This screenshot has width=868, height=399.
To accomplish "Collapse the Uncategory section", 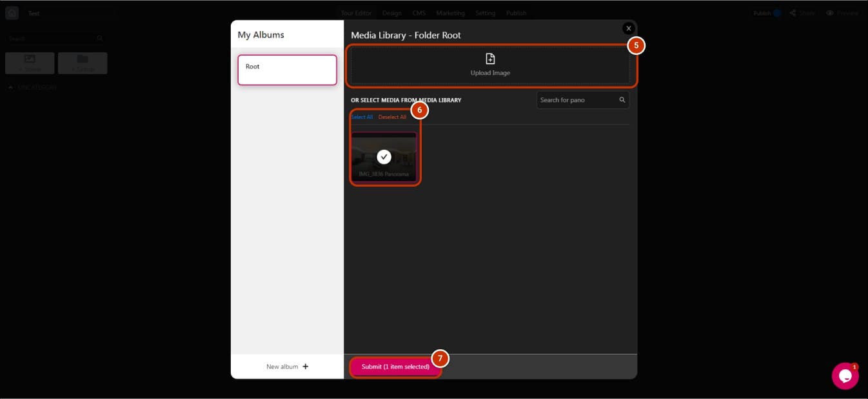I will (x=10, y=87).
